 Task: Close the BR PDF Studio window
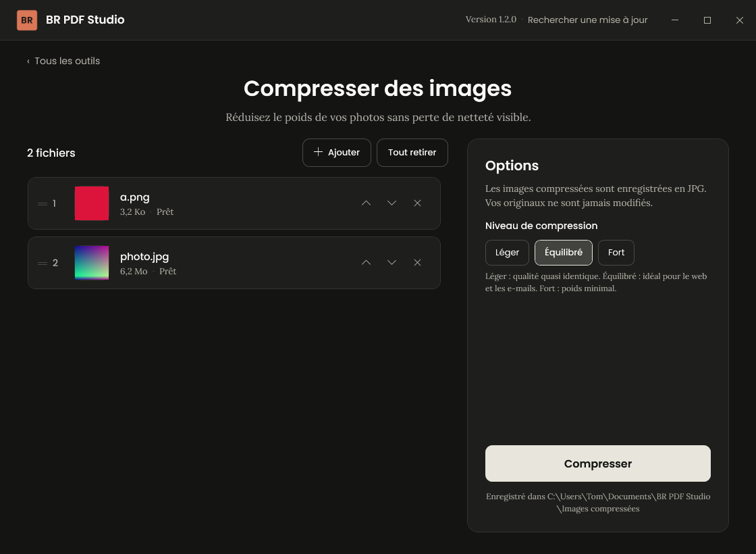pyautogui.click(x=740, y=20)
